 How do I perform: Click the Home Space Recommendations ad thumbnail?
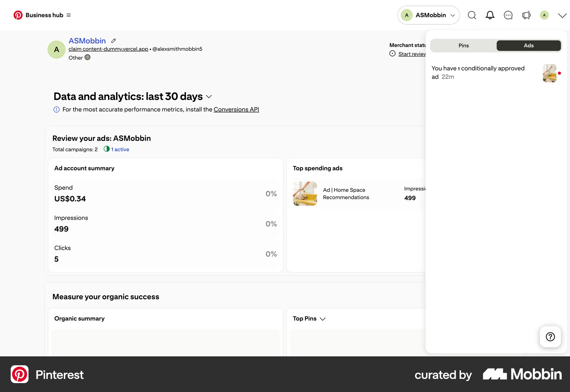coord(305,194)
